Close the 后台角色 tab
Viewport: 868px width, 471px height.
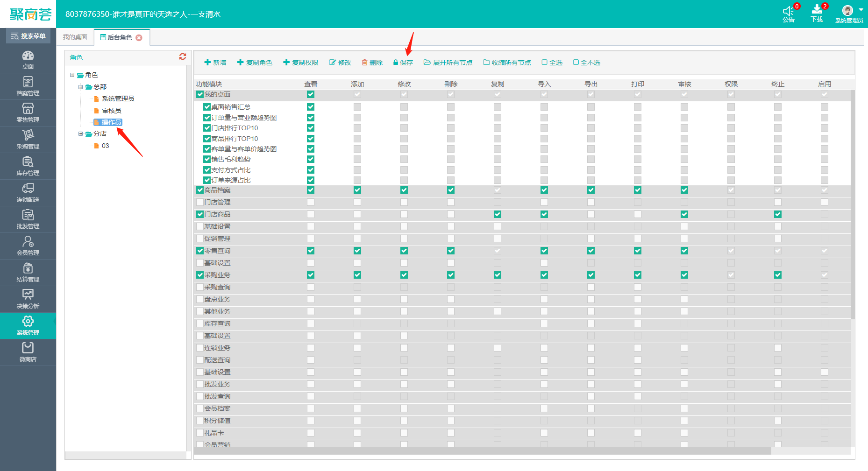point(139,38)
